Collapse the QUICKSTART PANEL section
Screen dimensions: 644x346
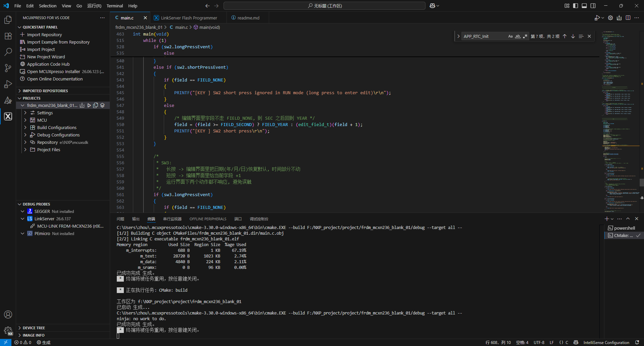coord(63,27)
